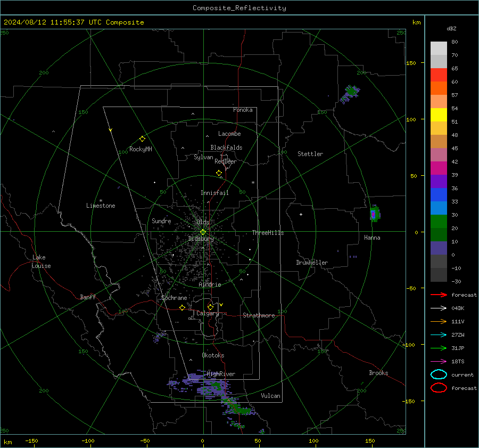Click the Olds city label
479x448 pixels.
[x=203, y=222]
